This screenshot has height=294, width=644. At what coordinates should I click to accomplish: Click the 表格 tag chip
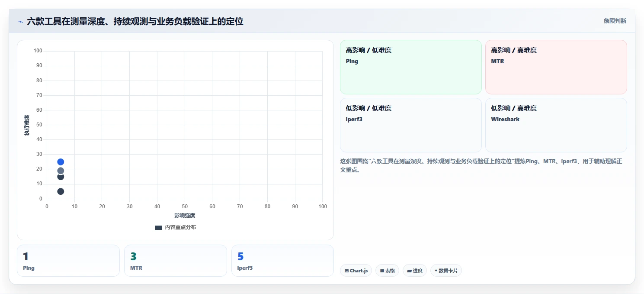(x=387, y=271)
